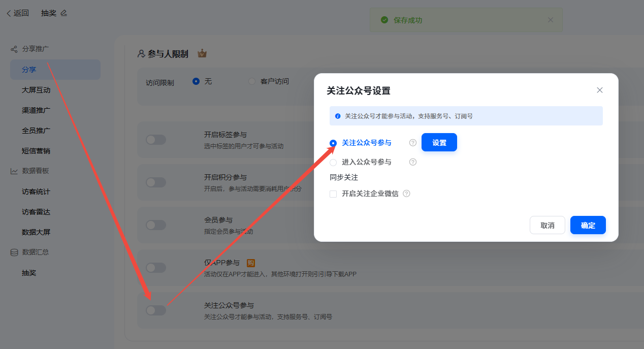Close the 关注公众号设置 dialog with the X
Image resolution: width=644 pixels, height=349 pixels.
point(600,90)
